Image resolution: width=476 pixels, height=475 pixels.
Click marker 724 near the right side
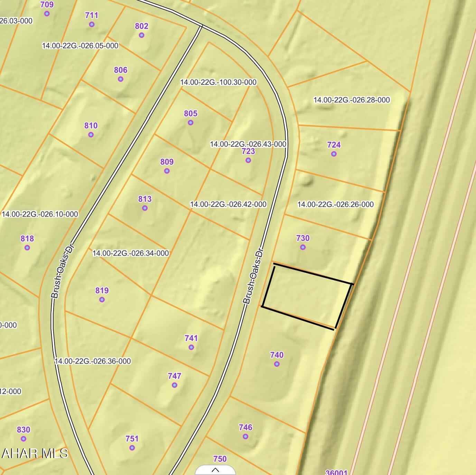(334, 154)
